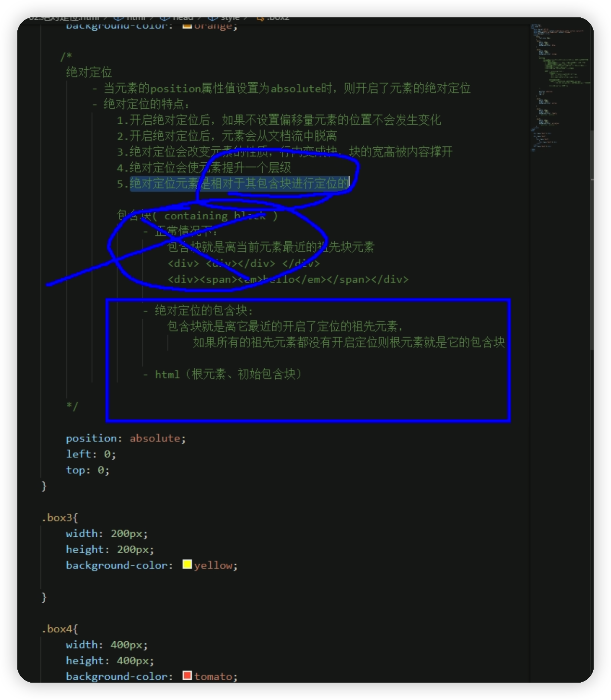The width and height of the screenshot is (611, 700).
Task: Open the tomato color swatch picker
Action: pyautogui.click(x=187, y=675)
